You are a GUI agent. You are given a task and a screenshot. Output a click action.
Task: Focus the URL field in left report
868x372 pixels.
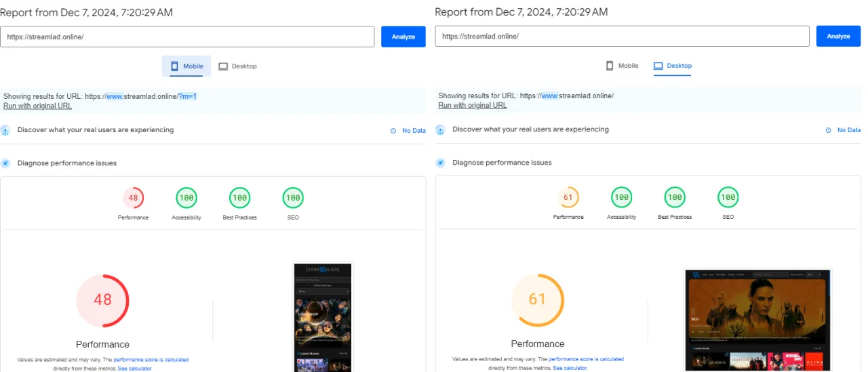tap(187, 37)
